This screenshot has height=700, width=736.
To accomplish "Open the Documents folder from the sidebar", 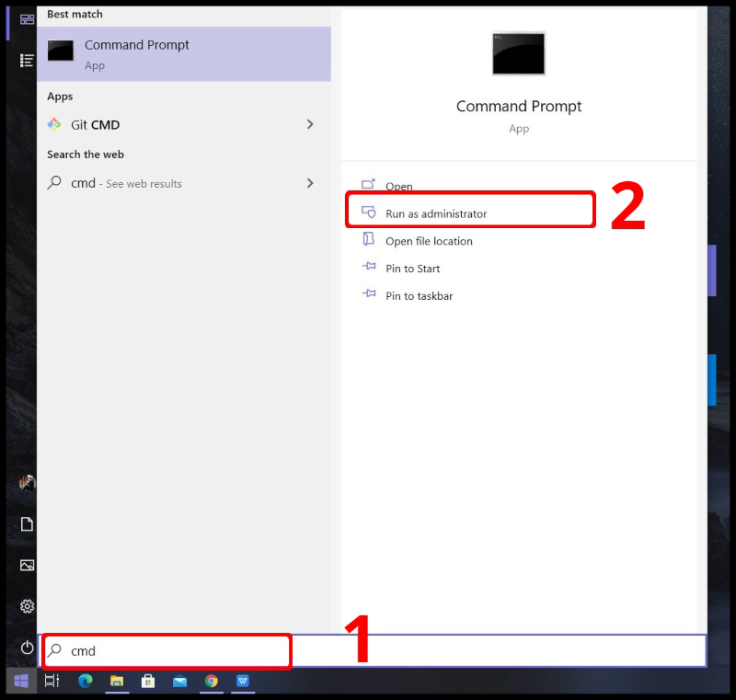I will pyautogui.click(x=27, y=524).
